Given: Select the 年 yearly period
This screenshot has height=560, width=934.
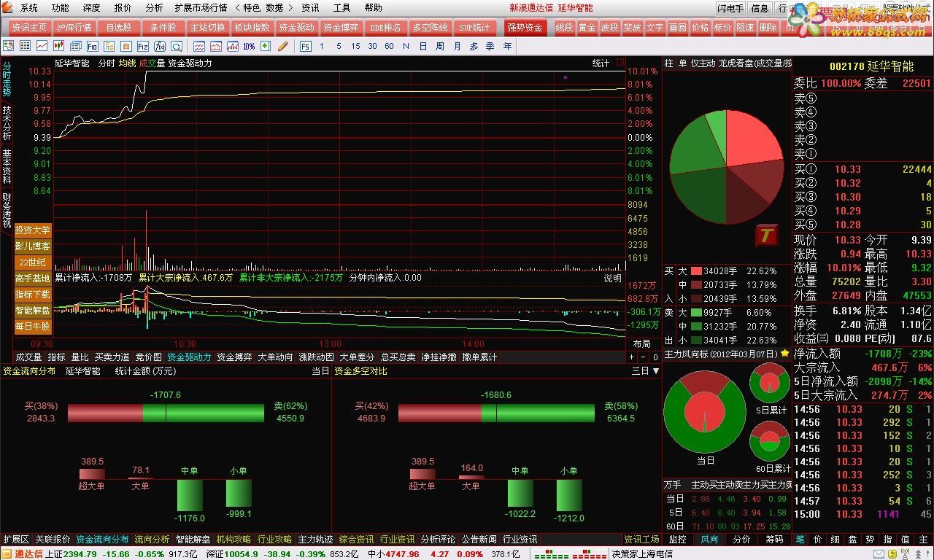Looking at the screenshot, I should (507, 46).
